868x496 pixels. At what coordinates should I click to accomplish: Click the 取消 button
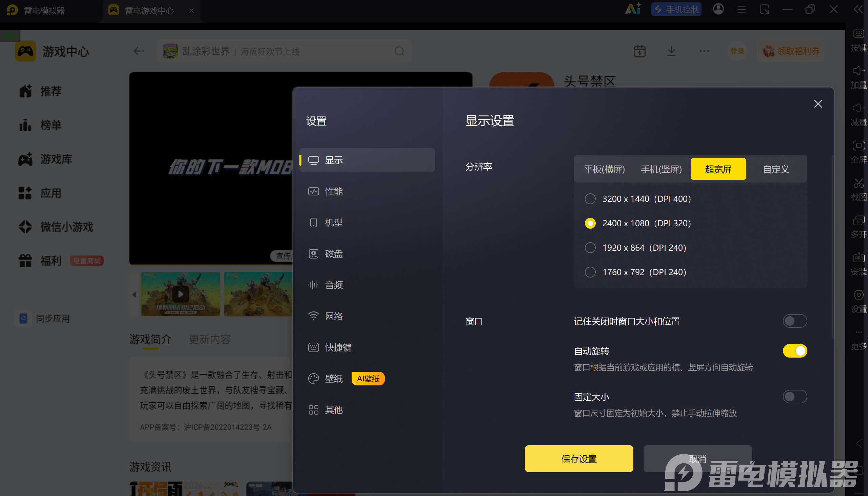(697, 459)
